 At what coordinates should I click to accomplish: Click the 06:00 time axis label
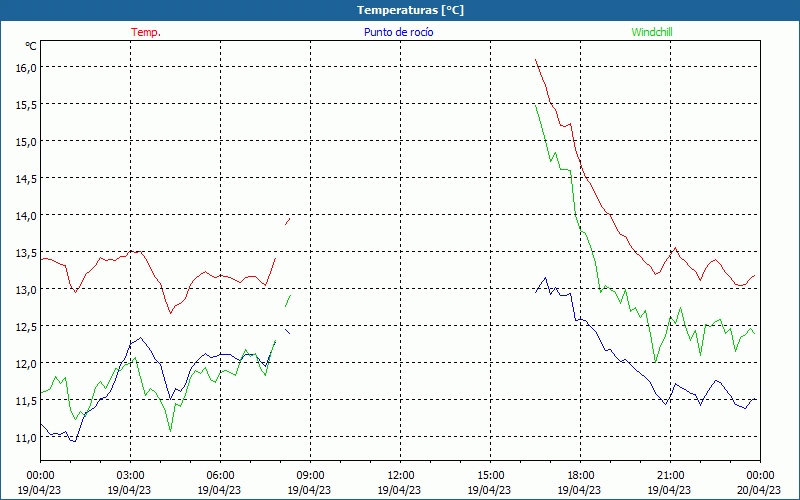(x=220, y=476)
